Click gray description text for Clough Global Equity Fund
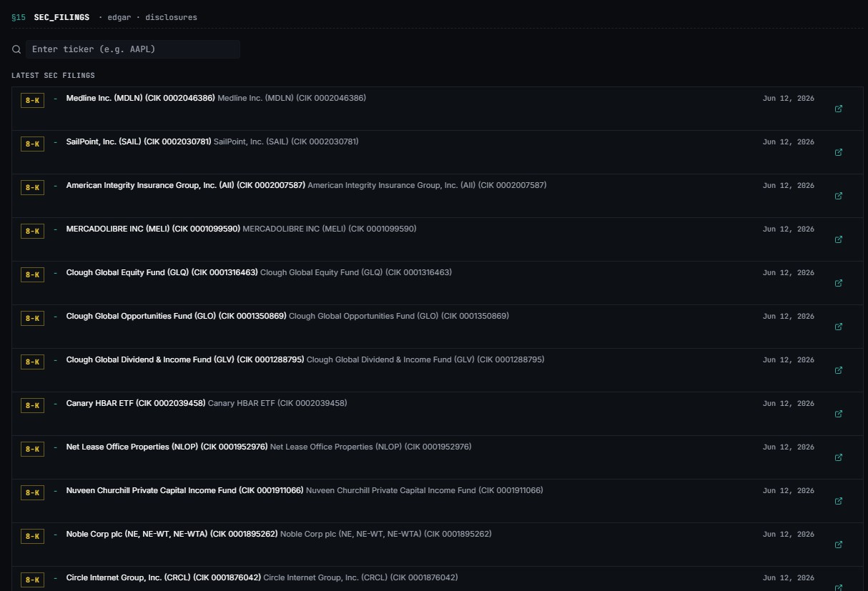Screen dimensions: 868x591 tap(356, 272)
